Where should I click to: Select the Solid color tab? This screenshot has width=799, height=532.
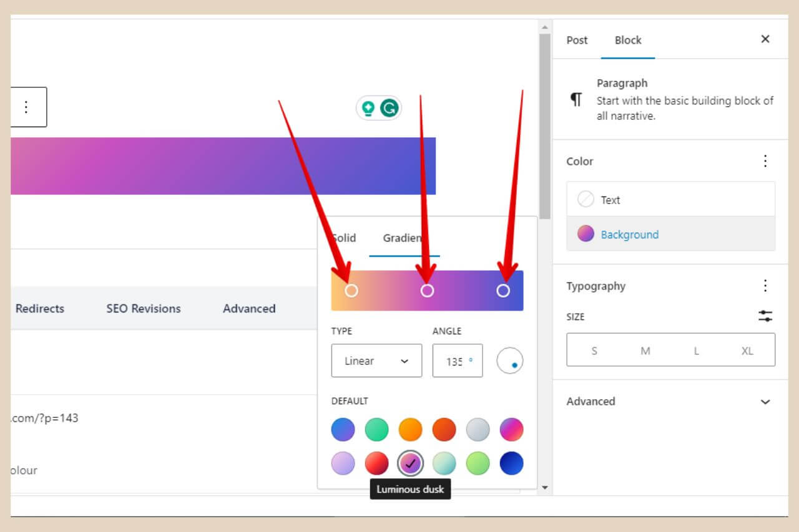[343, 238]
